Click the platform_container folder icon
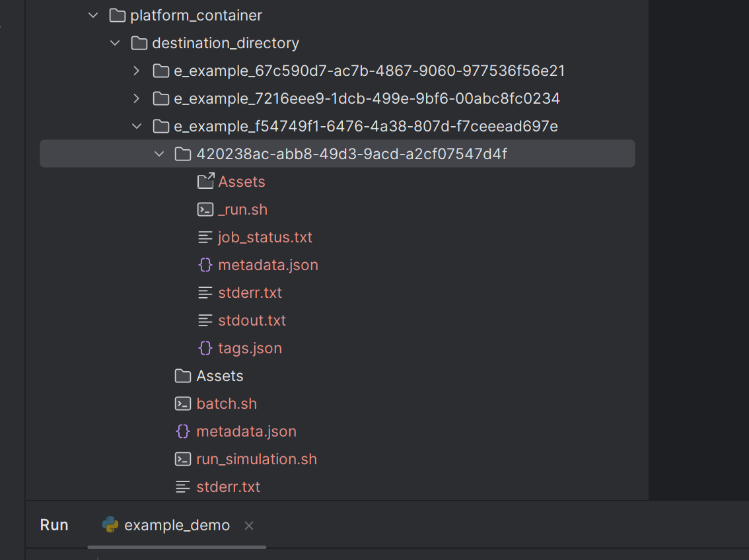This screenshot has height=560, width=749. (x=117, y=15)
